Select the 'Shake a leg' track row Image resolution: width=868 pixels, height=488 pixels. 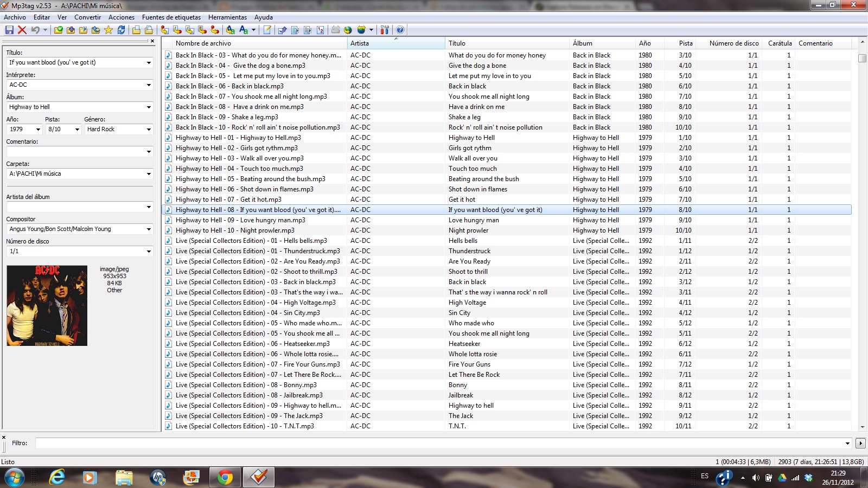[507, 117]
